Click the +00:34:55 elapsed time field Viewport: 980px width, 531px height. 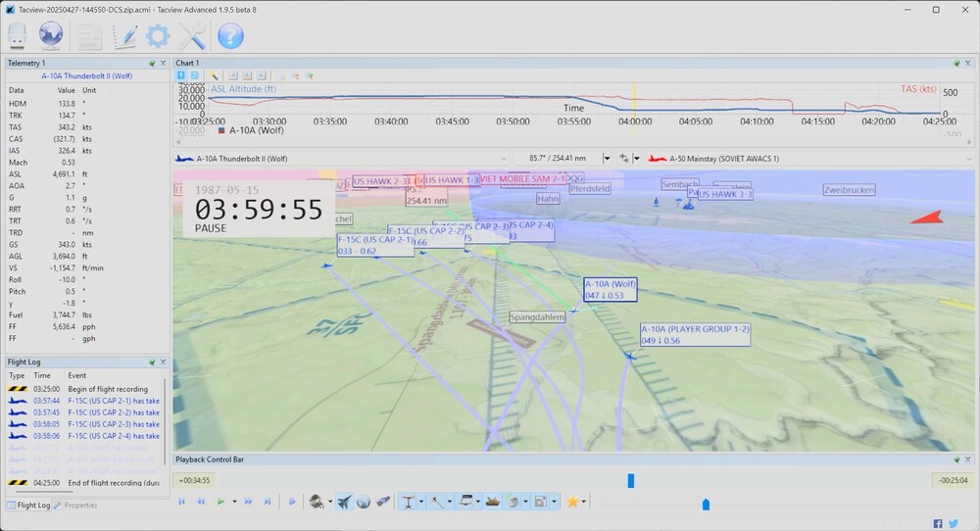click(x=194, y=480)
